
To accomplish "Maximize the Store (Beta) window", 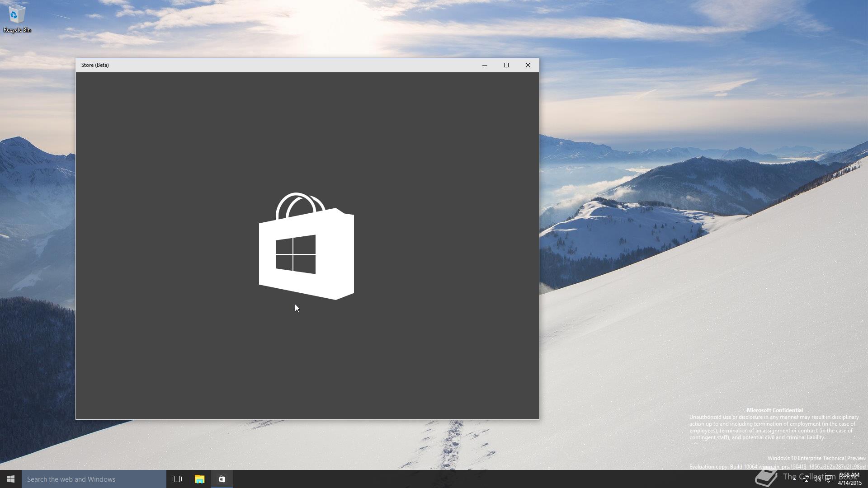I will coord(506,65).
